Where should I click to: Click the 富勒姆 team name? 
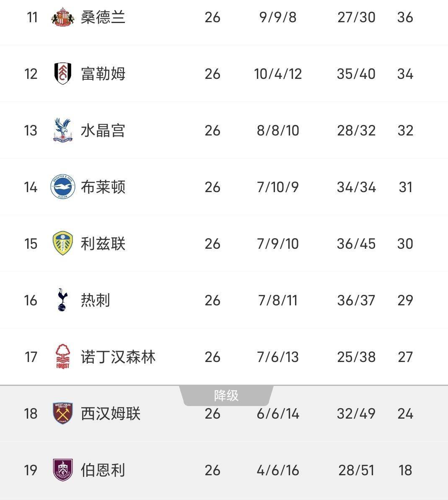click(x=103, y=73)
